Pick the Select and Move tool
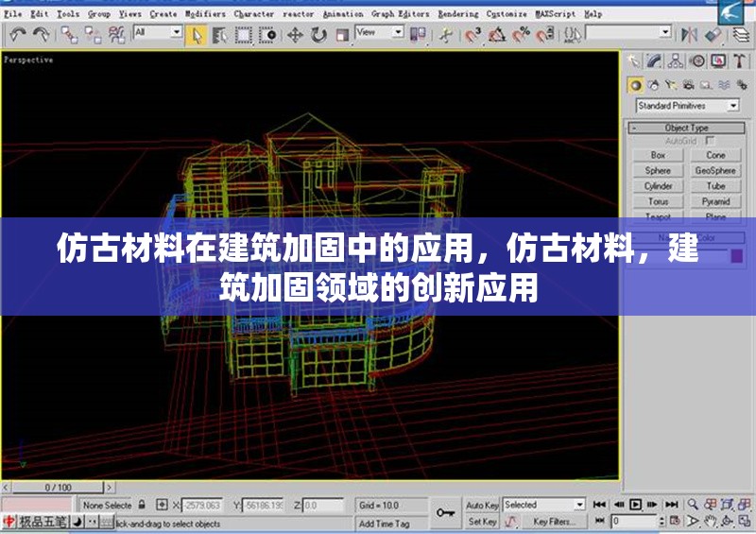 coord(295,35)
